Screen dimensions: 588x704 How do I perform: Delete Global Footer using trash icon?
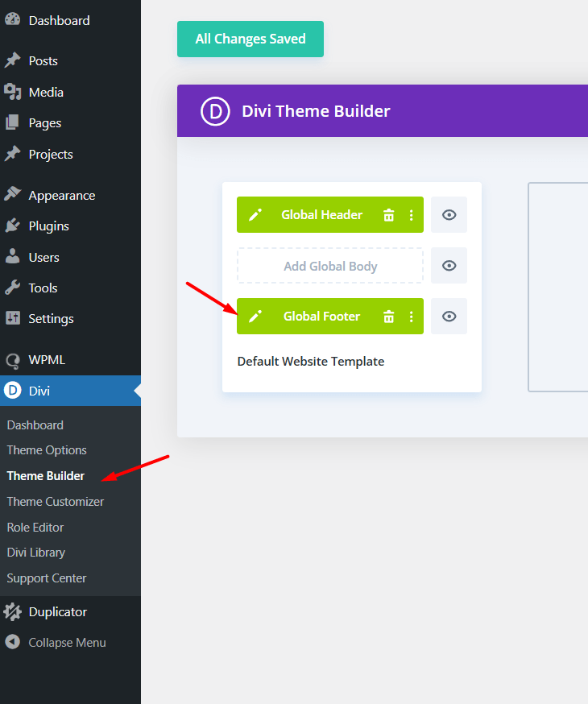click(x=389, y=317)
